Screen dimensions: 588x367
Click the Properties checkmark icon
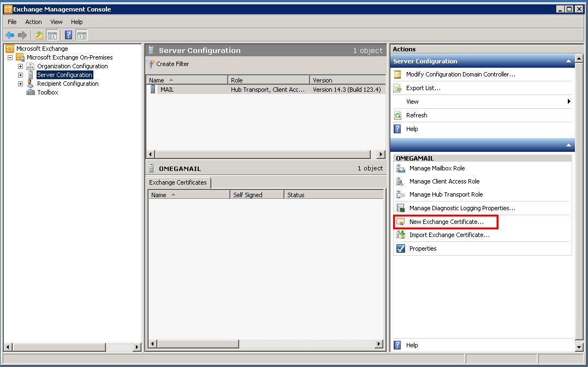click(401, 248)
